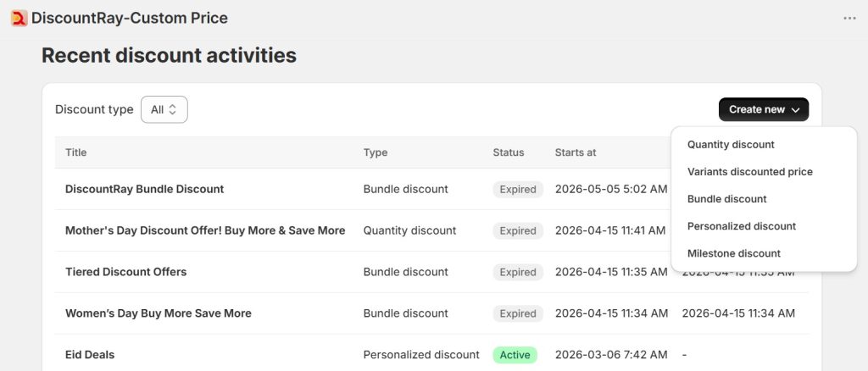Click start date 2026-04-15 11:41 AM
Image resolution: width=868 pixels, height=371 pixels.
(x=610, y=230)
